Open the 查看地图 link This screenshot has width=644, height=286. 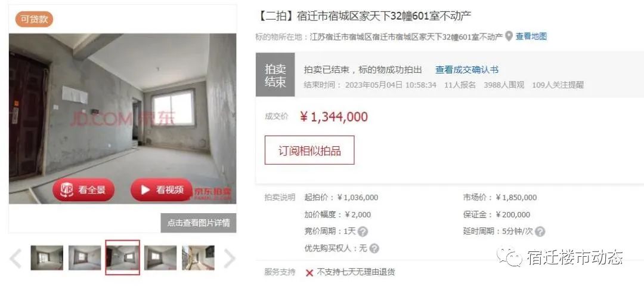[531, 36]
